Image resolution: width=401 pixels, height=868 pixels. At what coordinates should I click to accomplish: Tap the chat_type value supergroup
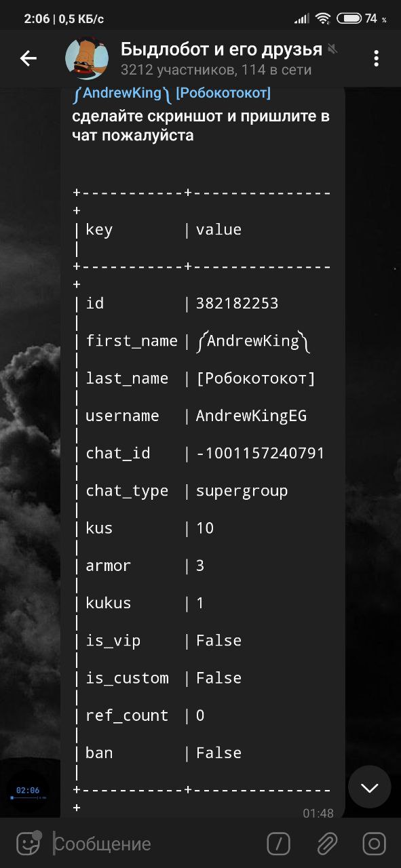point(242,490)
